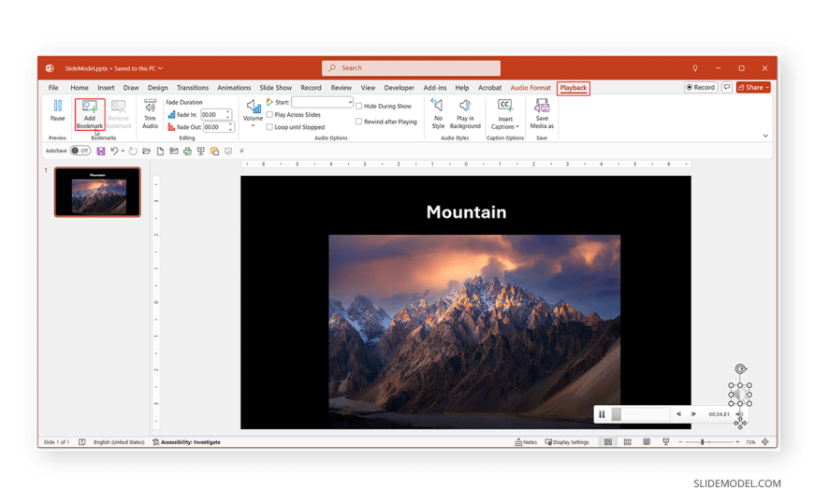Viewport: 814px width, 504px height.
Task: Open the File menu
Action: (x=53, y=88)
